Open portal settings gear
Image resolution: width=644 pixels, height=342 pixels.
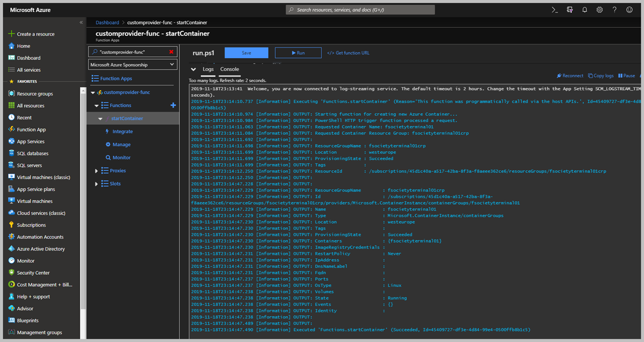coord(600,10)
